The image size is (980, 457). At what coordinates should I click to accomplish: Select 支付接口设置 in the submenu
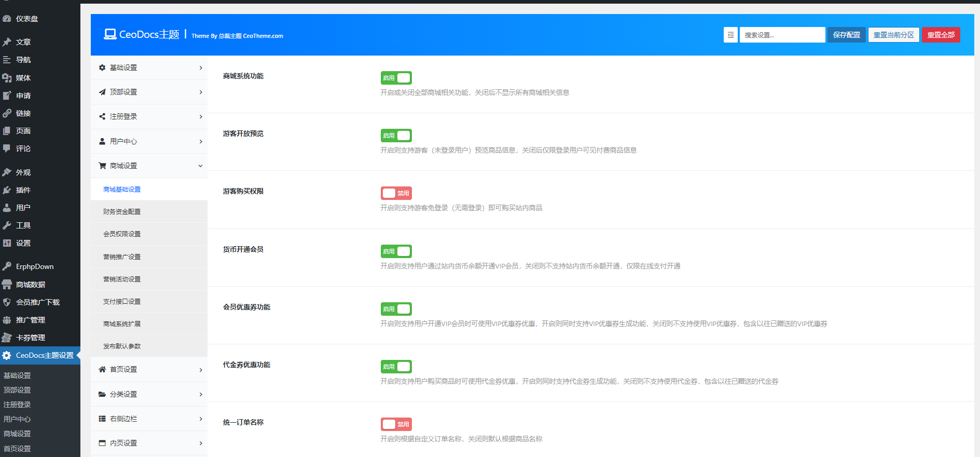point(122,302)
